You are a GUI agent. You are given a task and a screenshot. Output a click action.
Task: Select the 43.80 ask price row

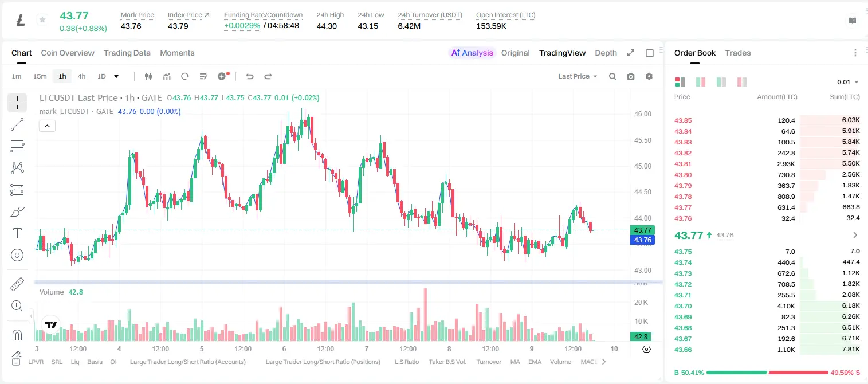[767, 175]
